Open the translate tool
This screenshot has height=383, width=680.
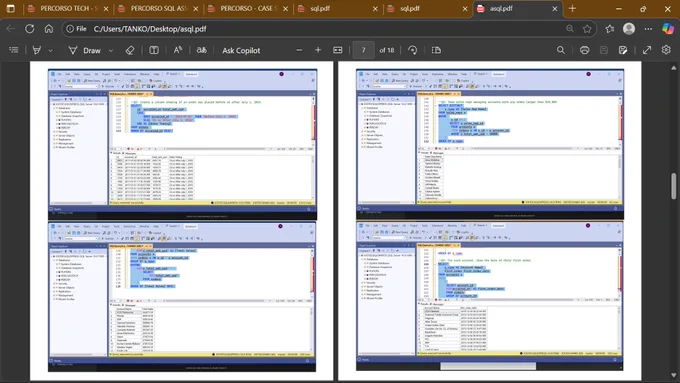pos(202,50)
